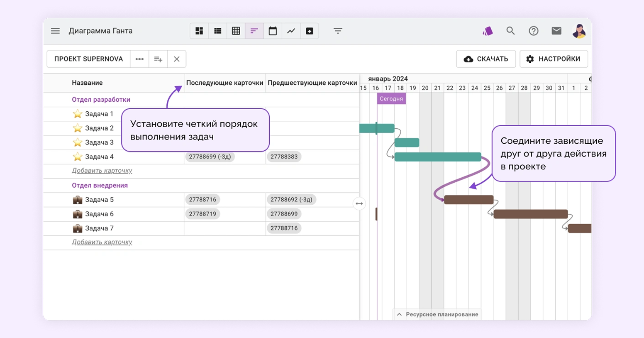This screenshot has width=644, height=338.
Task: Expand the Ресурсное планирование panel
Action: pyautogui.click(x=437, y=314)
